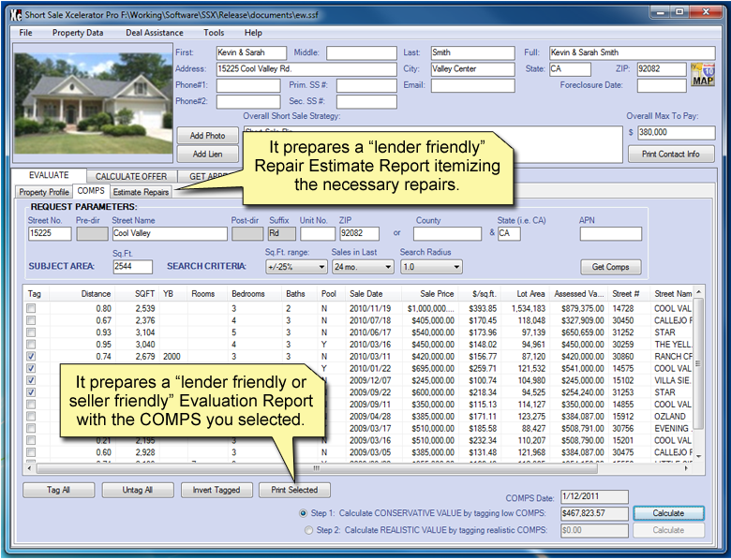The width and height of the screenshot is (731, 560).
Task: Tag the comp row with SQFT 2,928
Action: pyautogui.click(x=31, y=452)
